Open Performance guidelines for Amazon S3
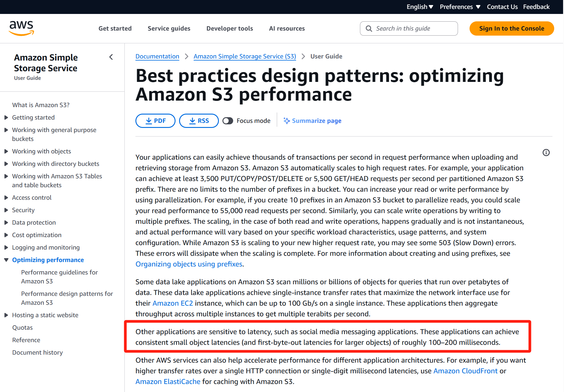564x392 pixels. [59, 277]
